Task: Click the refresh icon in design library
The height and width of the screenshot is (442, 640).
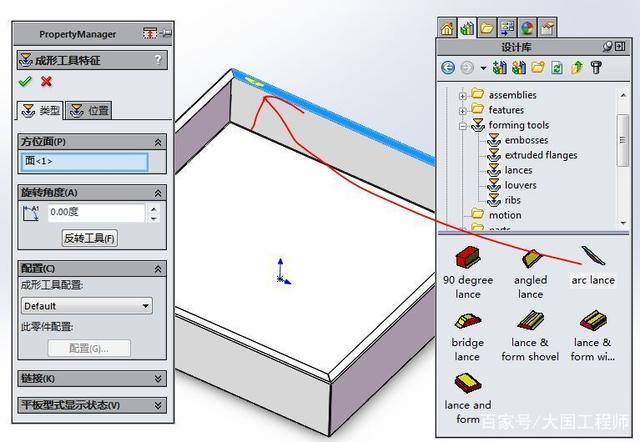Action: click(557, 67)
